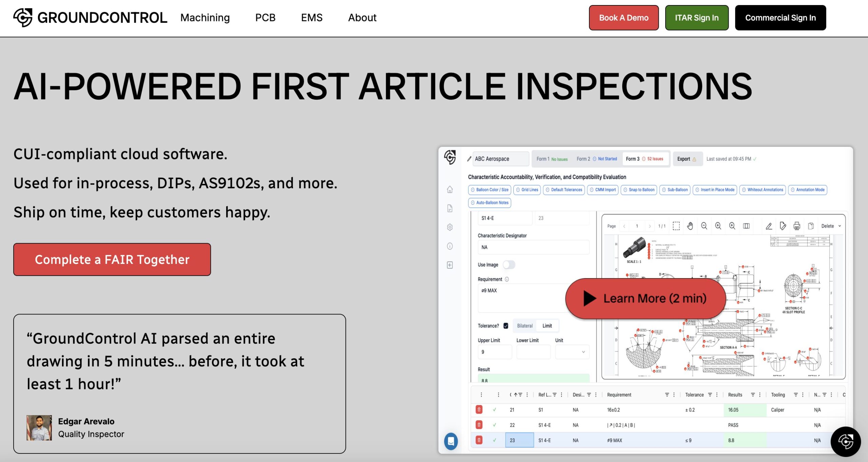
Task: Toggle the Grid Lines option
Action: pos(527,190)
